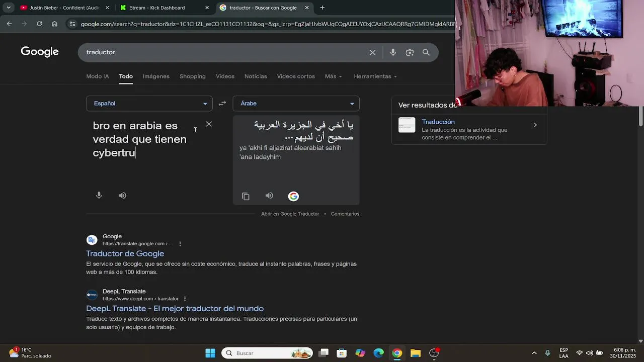Open the Modo IA search tab
644x362 pixels.
click(98, 76)
